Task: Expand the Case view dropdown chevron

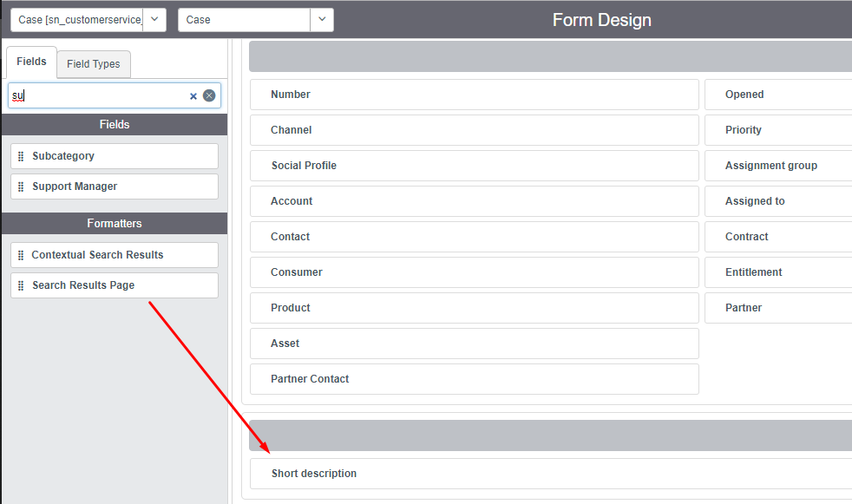Action: point(322,20)
